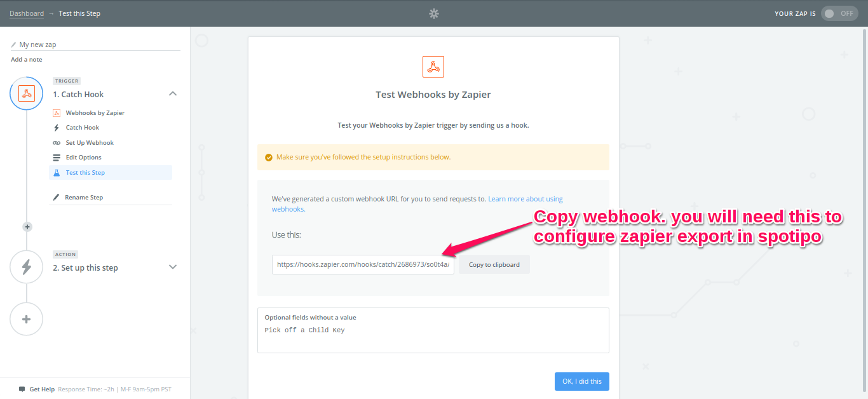
Task: Click the large plus circle to add step
Action: 26,319
